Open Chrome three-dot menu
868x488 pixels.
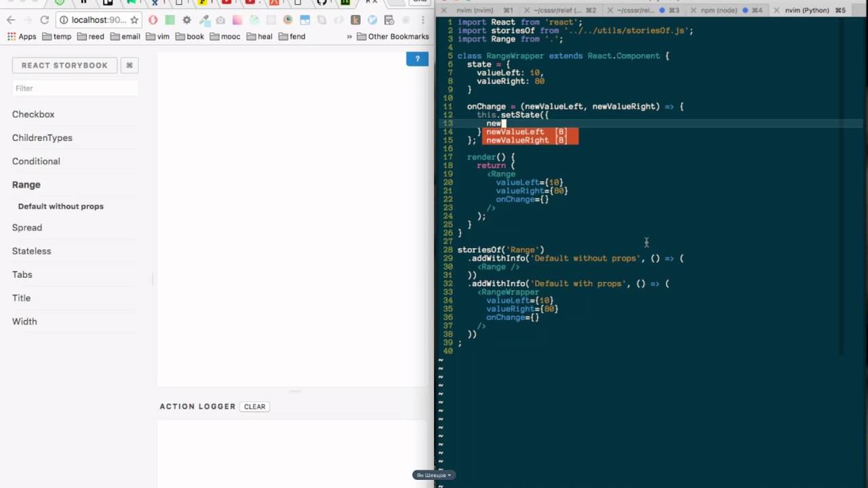(422, 20)
